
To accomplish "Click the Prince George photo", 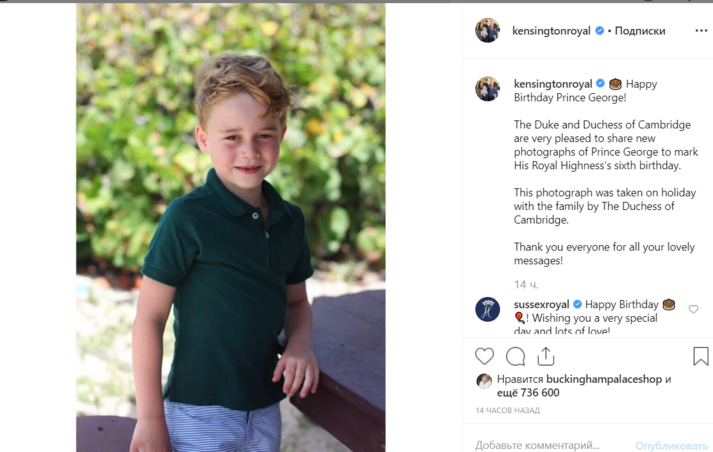I will click(x=231, y=227).
